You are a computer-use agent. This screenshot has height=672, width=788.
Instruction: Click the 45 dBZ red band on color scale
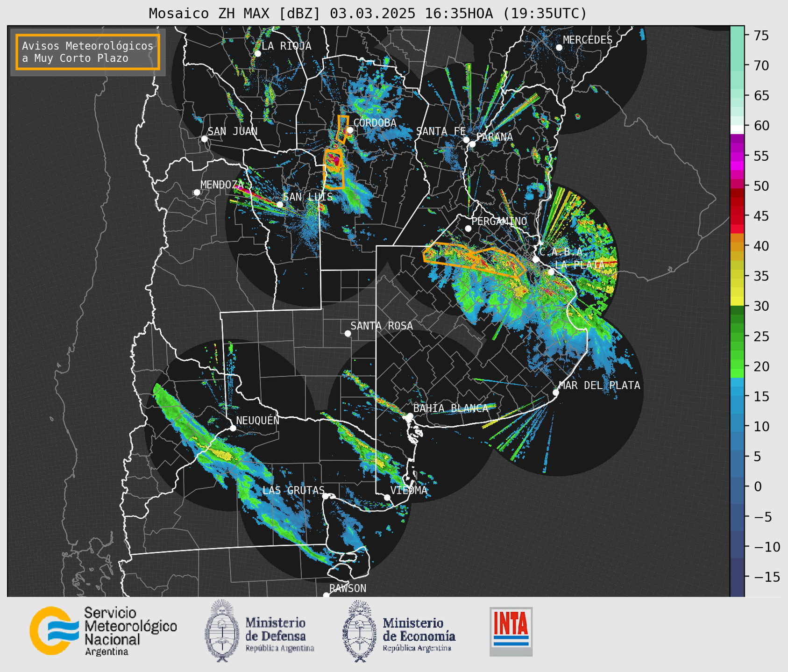pos(737,215)
